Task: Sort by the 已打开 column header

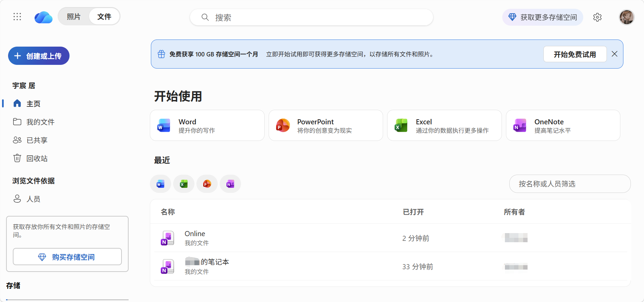Action: [413, 212]
